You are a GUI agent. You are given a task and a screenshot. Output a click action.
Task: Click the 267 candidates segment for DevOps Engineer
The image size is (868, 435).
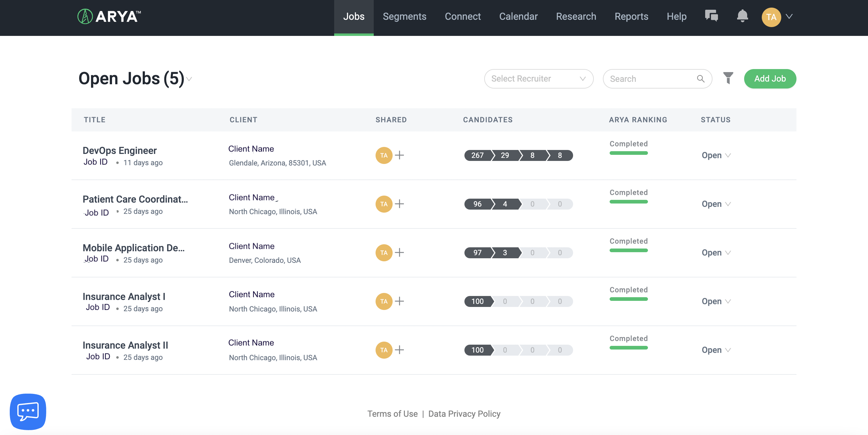point(478,155)
